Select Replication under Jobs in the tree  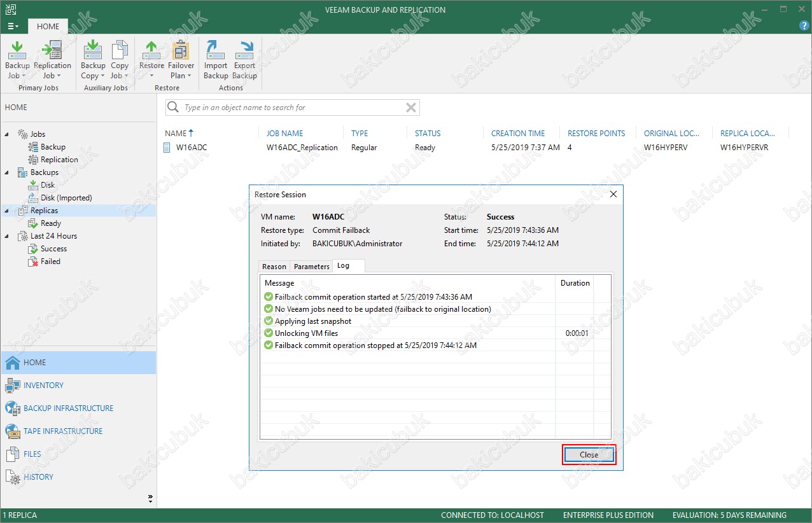59,160
